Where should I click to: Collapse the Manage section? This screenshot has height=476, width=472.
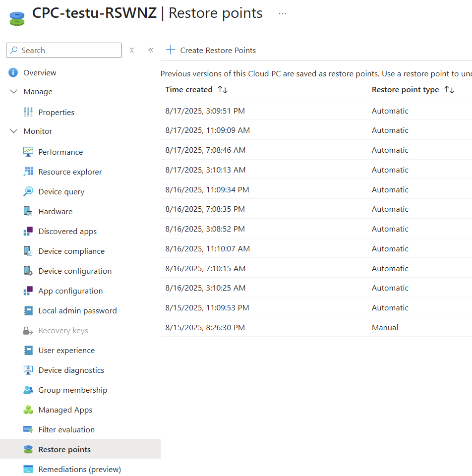coord(13,92)
